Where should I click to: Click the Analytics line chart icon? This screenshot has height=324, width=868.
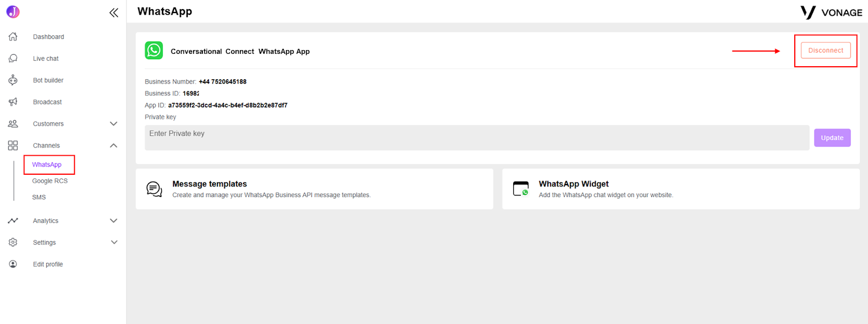click(x=13, y=220)
